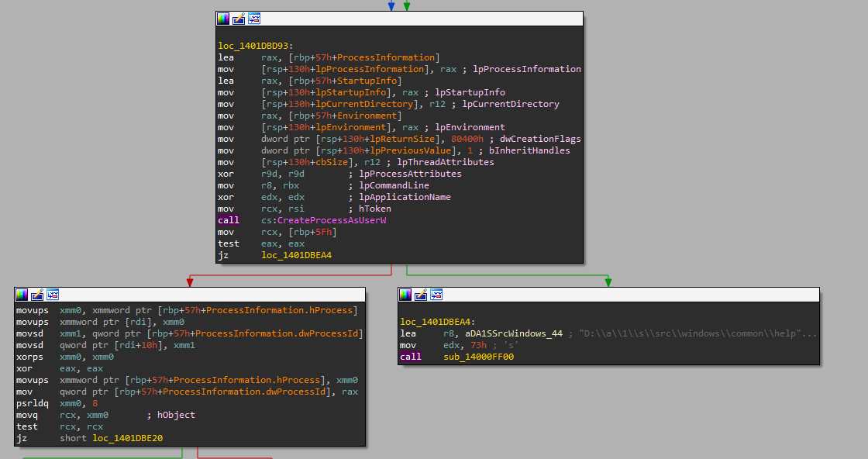
Task: Click the 'xor eax, eax' instruction in left block
Action: [x=60, y=368]
